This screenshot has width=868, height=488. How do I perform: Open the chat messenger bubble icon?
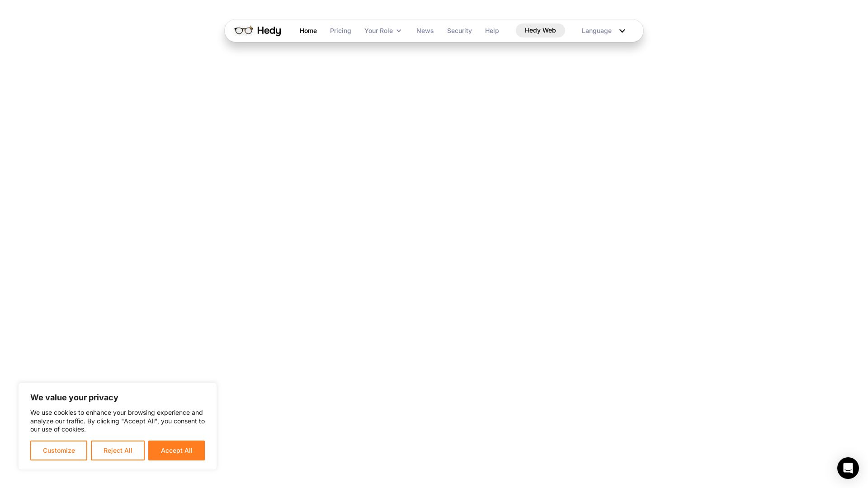coord(848,468)
